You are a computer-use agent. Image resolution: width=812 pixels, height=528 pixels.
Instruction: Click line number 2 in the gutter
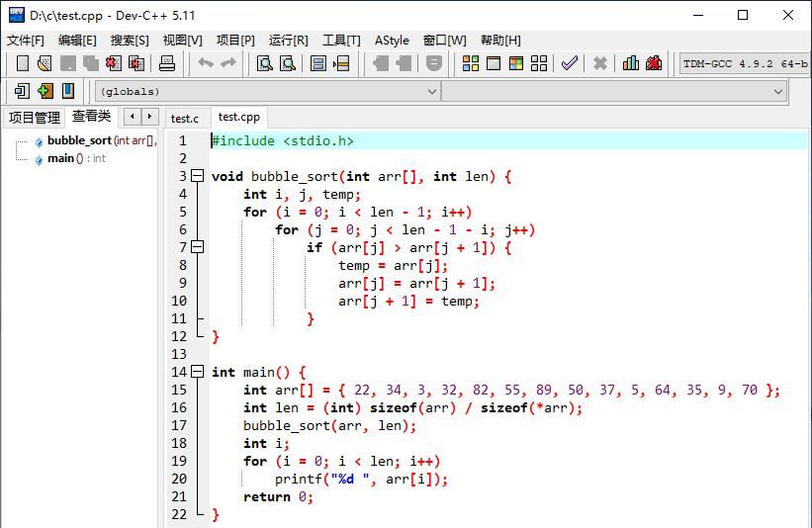coord(182,158)
